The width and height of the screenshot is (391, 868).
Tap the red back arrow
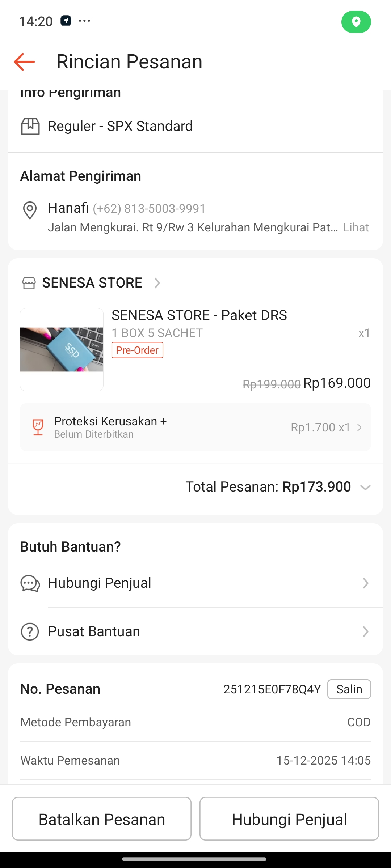coord(24,62)
